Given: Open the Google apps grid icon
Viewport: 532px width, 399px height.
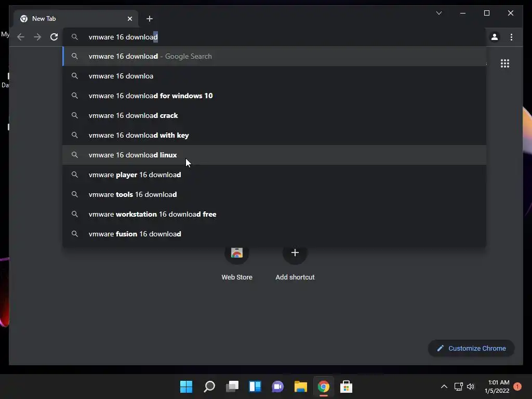Looking at the screenshot, I should point(505,63).
